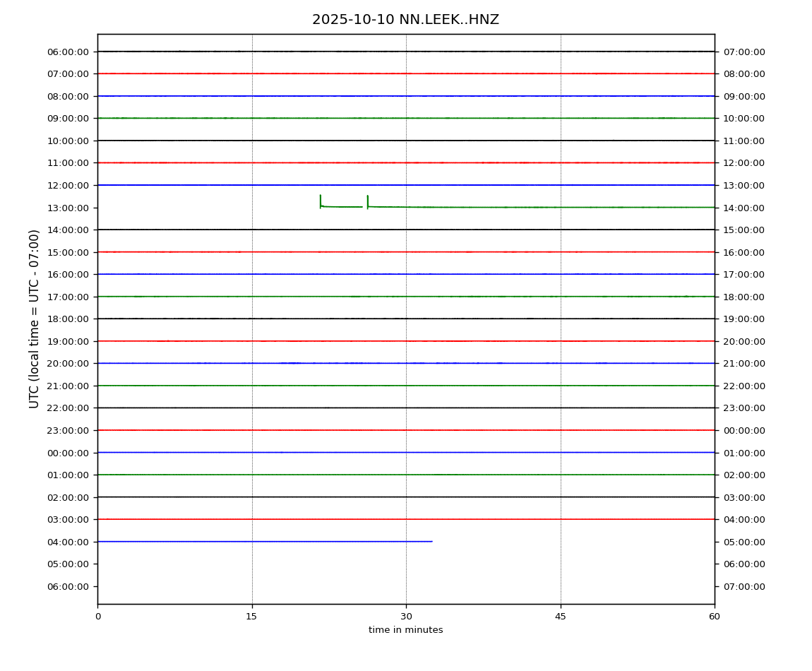Click the vertical "UTC (local time = UTC - 07:00)" label
Viewport: 812px width, 671px height.
[35, 319]
